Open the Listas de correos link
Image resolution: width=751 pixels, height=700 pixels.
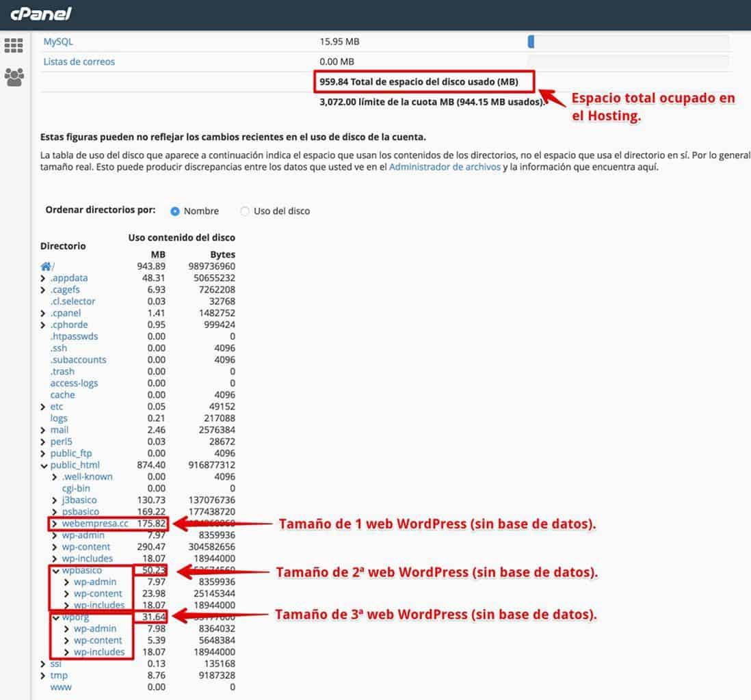click(79, 62)
